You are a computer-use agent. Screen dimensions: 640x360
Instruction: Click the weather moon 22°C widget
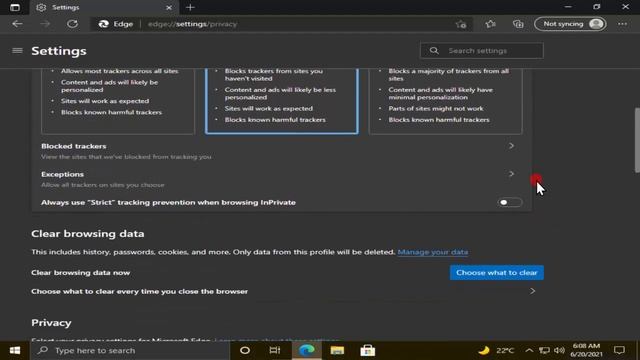click(496, 351)
